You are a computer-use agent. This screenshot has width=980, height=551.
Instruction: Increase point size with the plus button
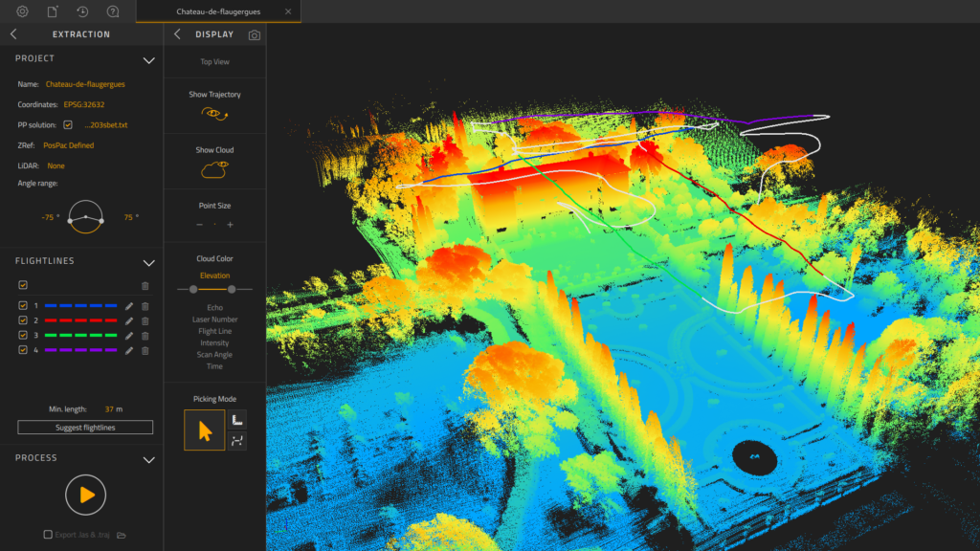pyautogui.click(x=230, y=225)
